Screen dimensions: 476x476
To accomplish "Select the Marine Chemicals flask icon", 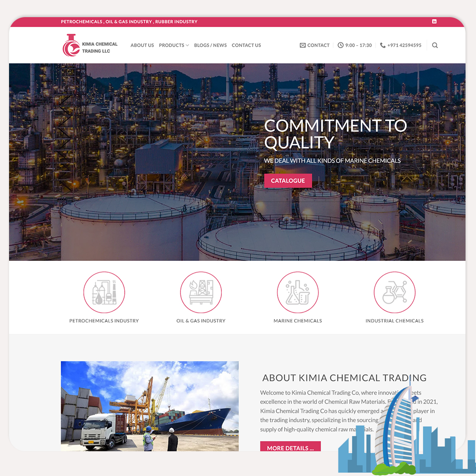I will pos(298,292).
